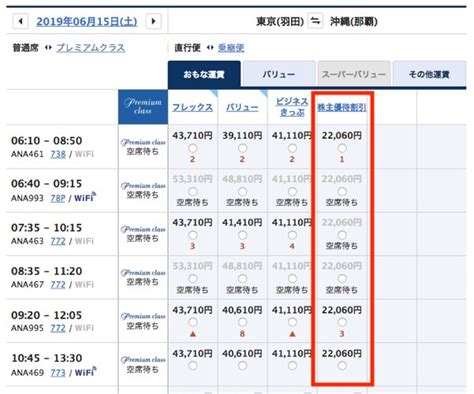The height and width of the screenshot is (394, 474).
Task: Select 40,610円 Value fare for ANA995
Action: point(242,322)
